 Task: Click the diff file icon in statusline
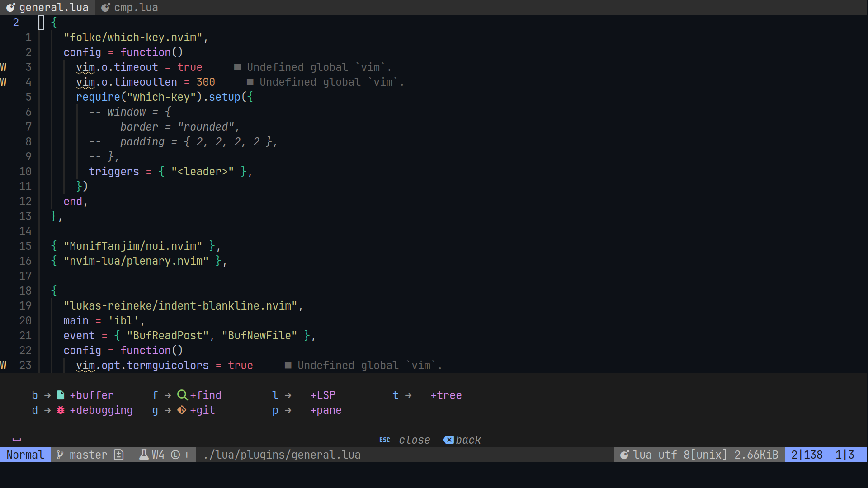[118, 455]
